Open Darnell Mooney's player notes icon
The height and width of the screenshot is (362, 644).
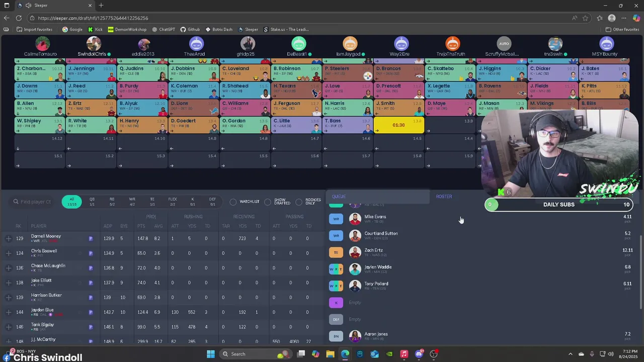point(91,239)
